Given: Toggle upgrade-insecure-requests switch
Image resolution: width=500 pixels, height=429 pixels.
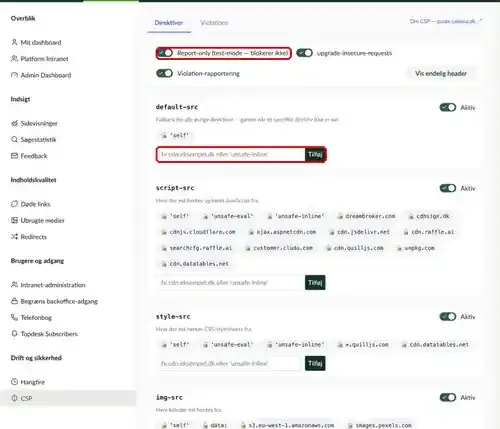Looking at the screenshot, I should (x=304, y=53).
